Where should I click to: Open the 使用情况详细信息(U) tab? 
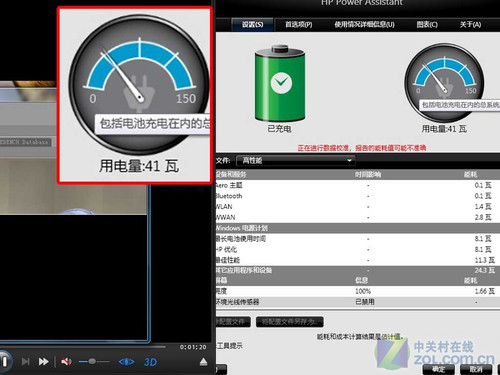coord(364,24)
